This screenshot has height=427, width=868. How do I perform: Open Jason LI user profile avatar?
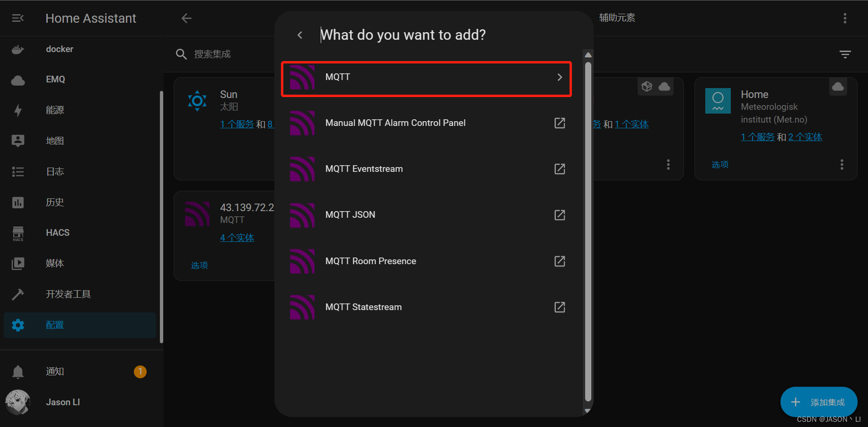(x=18, y=402)
